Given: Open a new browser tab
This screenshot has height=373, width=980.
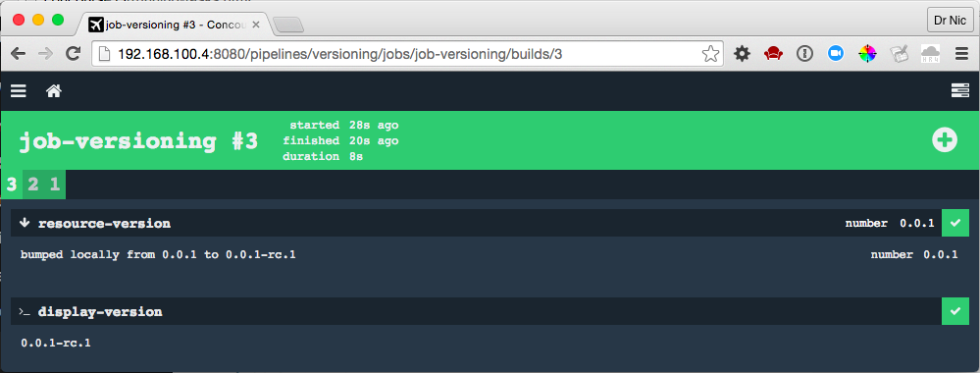Looking at the screenshot, I should pos(288,26).
